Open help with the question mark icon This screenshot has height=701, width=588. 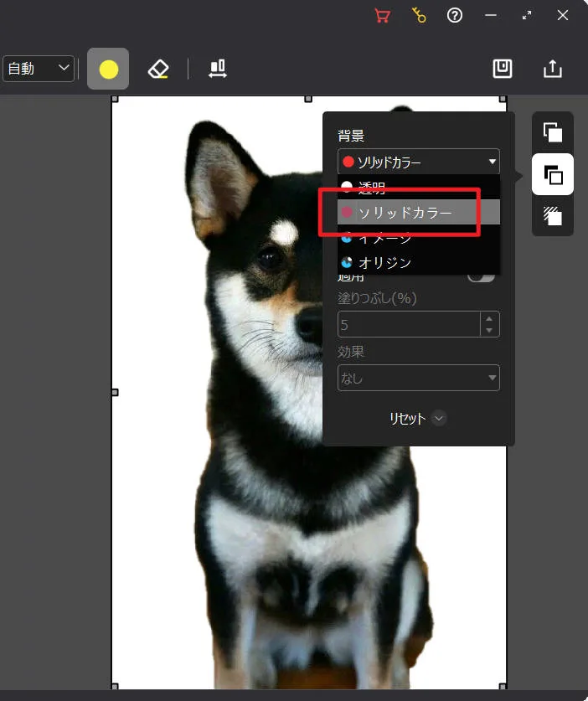455,15
